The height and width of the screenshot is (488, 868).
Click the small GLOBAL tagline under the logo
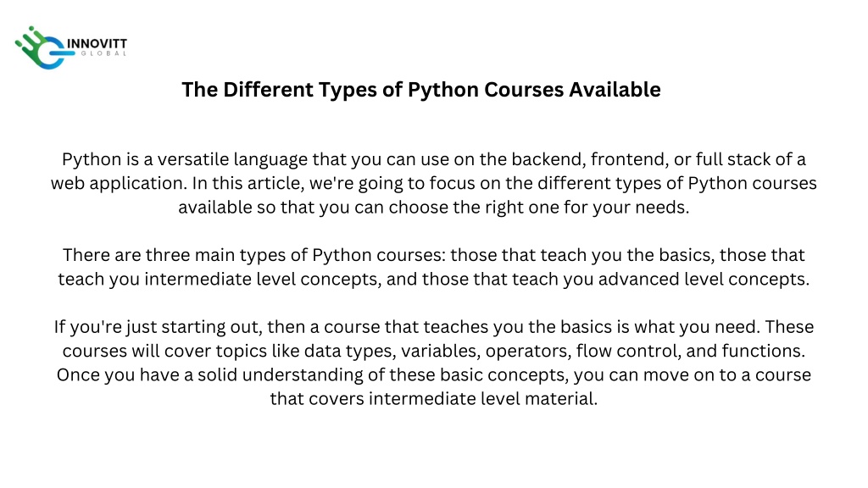click(103, 53)
